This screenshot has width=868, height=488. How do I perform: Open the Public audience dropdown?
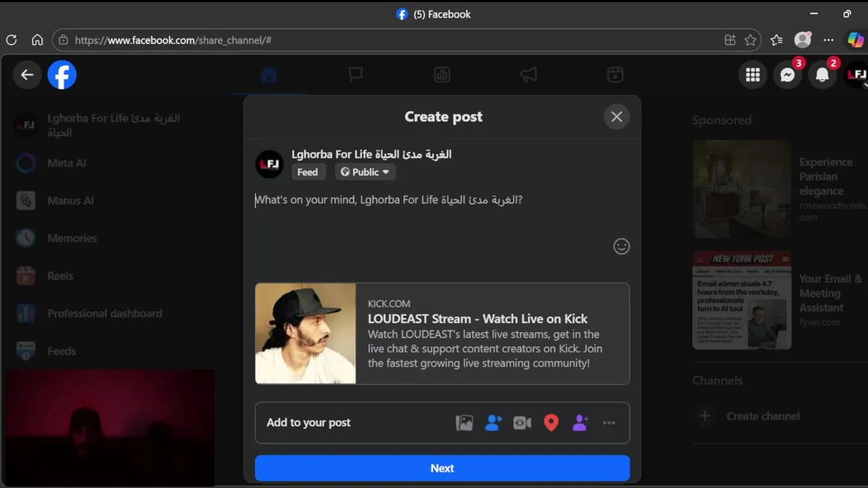pyautogui.click(x=365, y=172)
